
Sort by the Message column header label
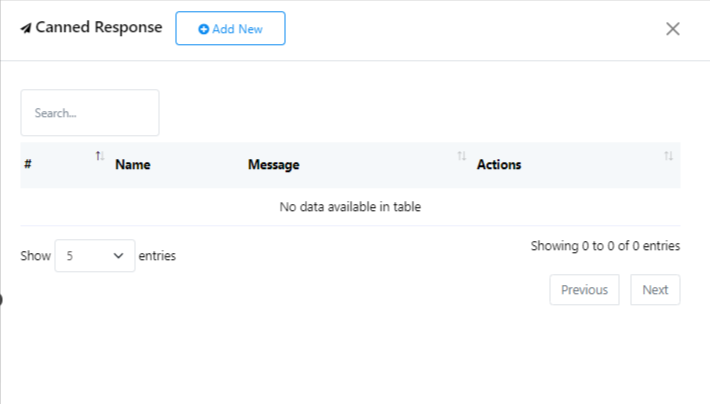[x=274, y=165]
